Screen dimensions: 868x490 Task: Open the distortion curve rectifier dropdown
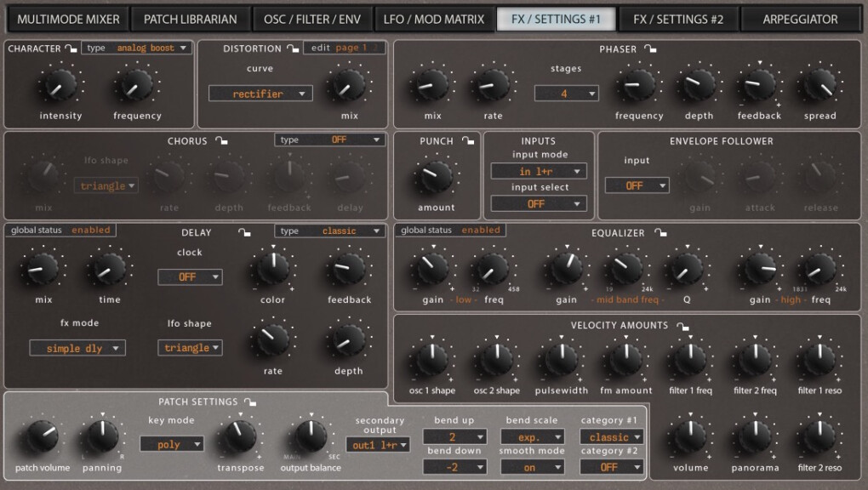[x=260, y=94]
